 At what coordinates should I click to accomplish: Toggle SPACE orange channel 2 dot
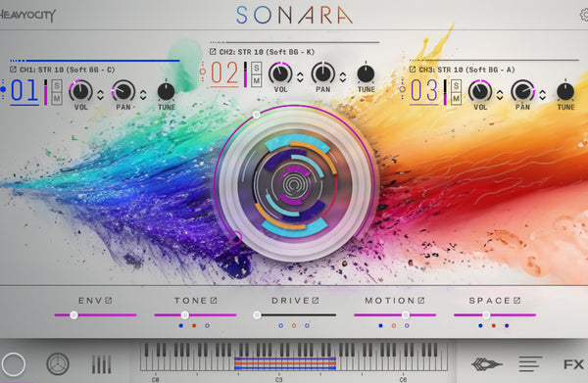pyautogui.click(x=494, y=325)
